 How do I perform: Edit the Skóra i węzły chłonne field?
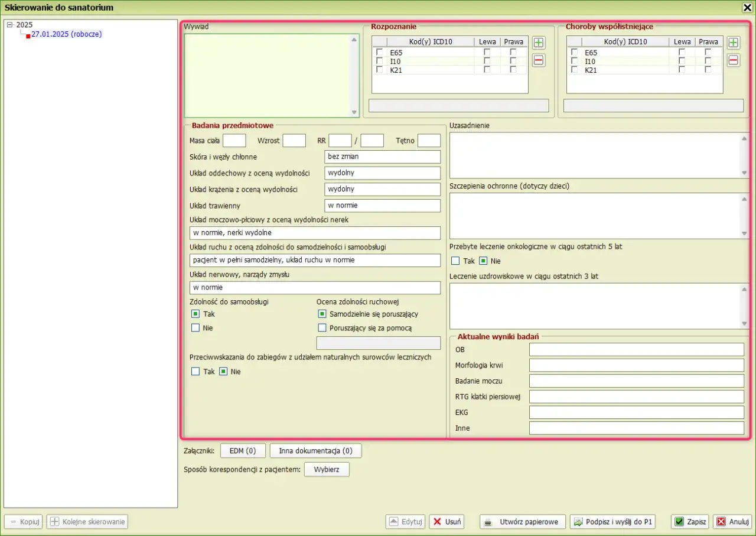383,157
